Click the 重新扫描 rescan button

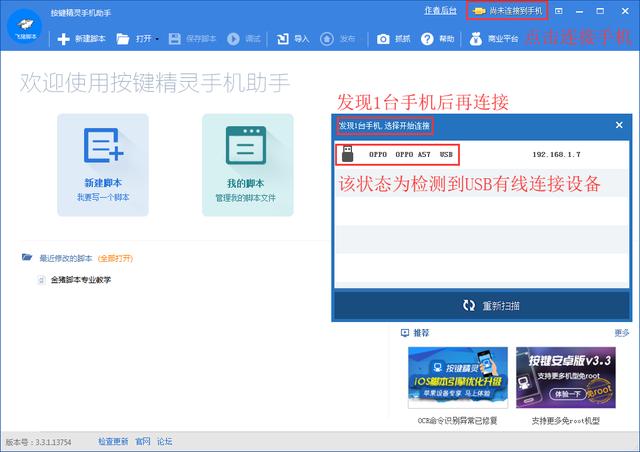click(x=482, y=305)
